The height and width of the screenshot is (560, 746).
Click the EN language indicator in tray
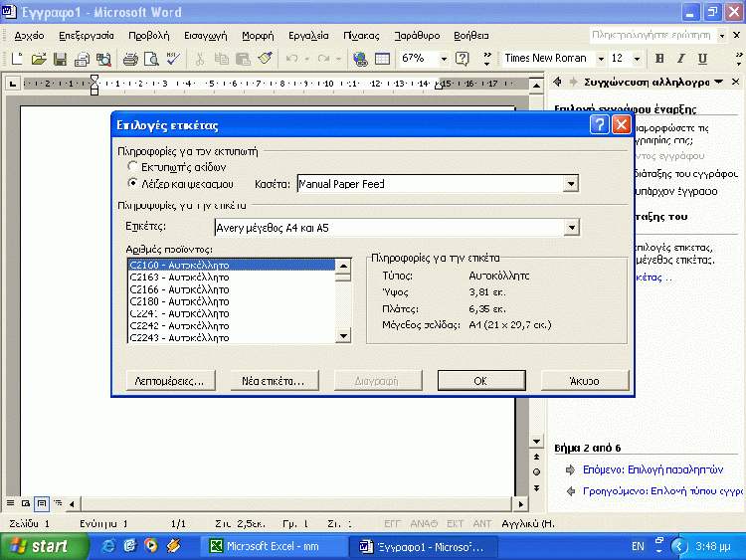click(638, 546)
